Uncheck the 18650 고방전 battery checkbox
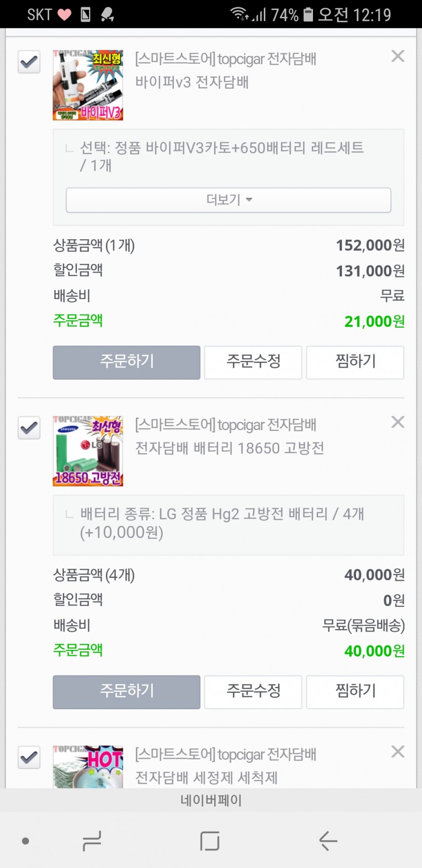Image resolution: width=422 pixels, height=868 pixels. coord(29,428)
